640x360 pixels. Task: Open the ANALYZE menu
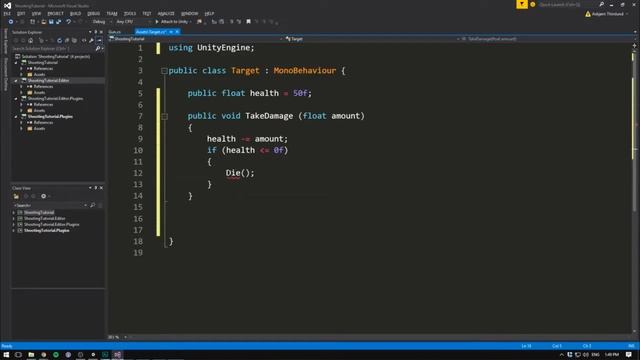(166, 13)
